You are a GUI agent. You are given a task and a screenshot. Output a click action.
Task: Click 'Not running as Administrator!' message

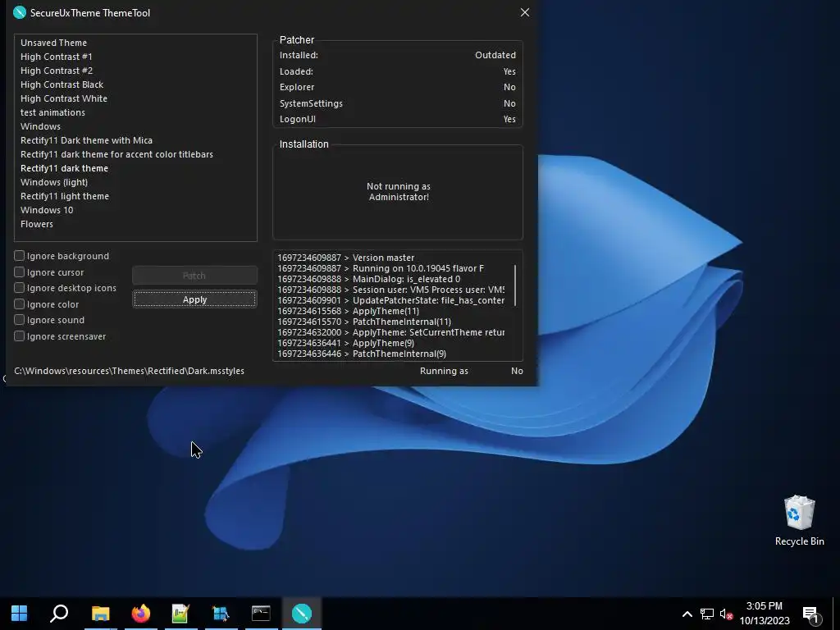(x=398, y=191)
